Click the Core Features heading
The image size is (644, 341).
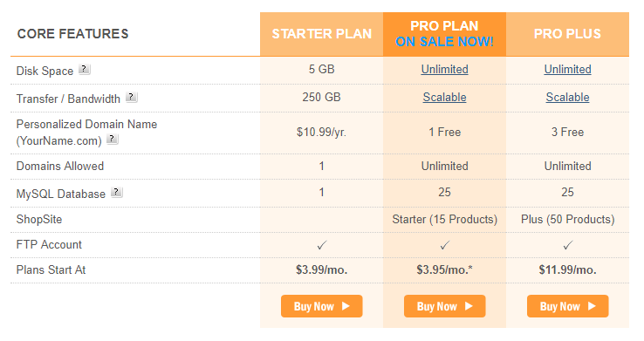73,34
